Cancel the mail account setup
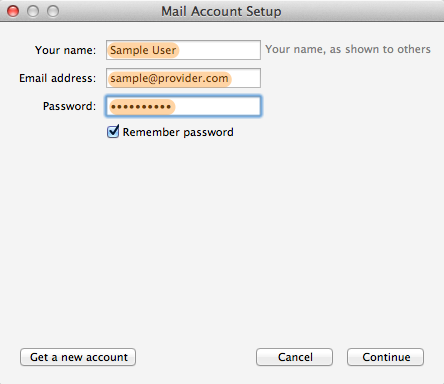This screenshot has width=444, height=384. (294, 357)
